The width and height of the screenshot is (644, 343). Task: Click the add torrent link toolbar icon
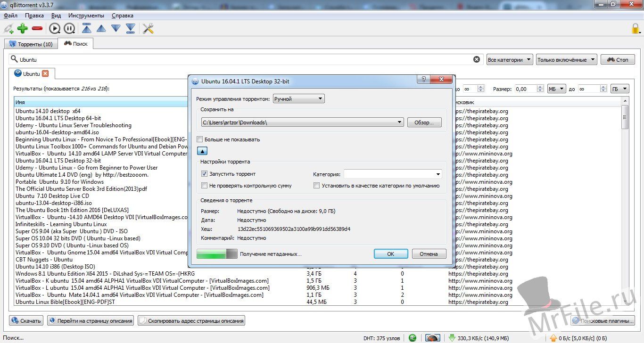pyautogui.click(x=8, y=29)
